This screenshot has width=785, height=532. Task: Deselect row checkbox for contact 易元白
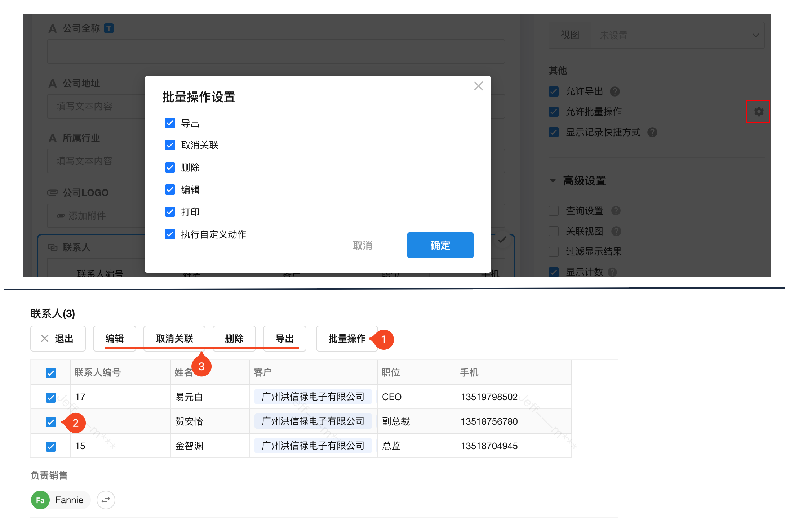[51, 397]
